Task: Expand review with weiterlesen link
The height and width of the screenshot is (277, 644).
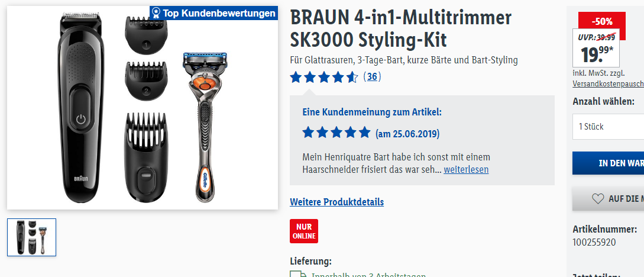Action: (x=466, y=169)
